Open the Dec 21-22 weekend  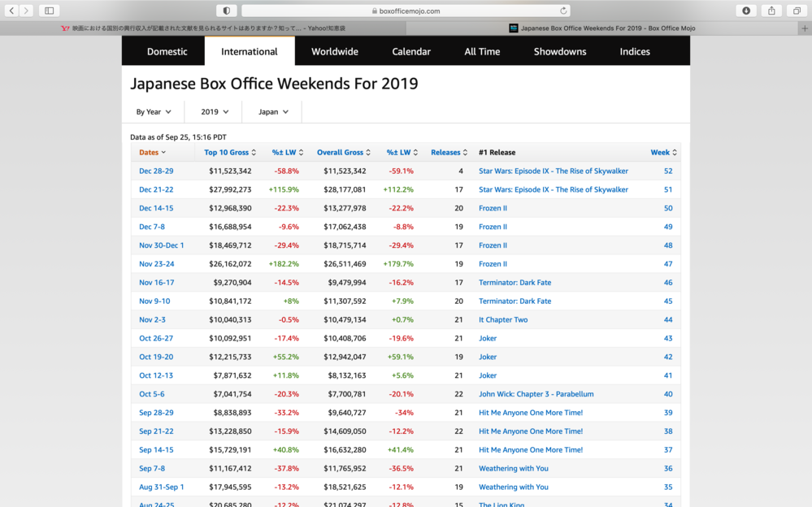pos(156,189)
